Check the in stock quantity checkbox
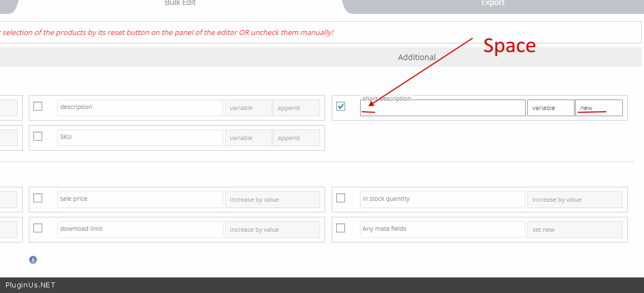Screen dimensions: 644x293 [x=341, y=198]
